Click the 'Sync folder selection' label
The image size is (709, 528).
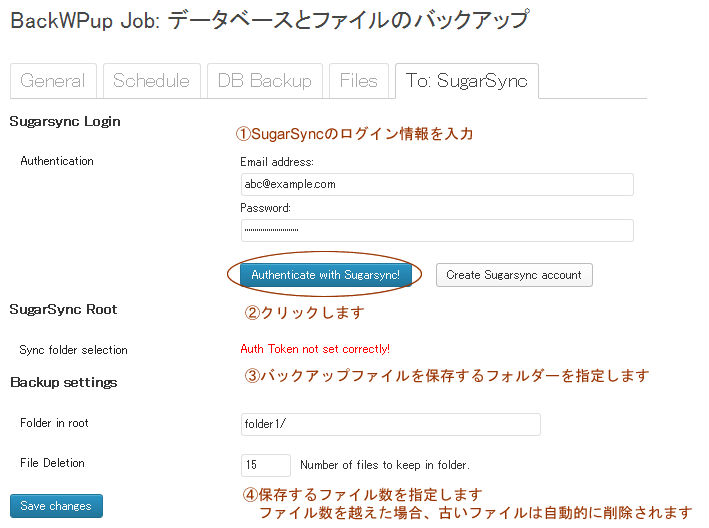[x=73, y=350]
